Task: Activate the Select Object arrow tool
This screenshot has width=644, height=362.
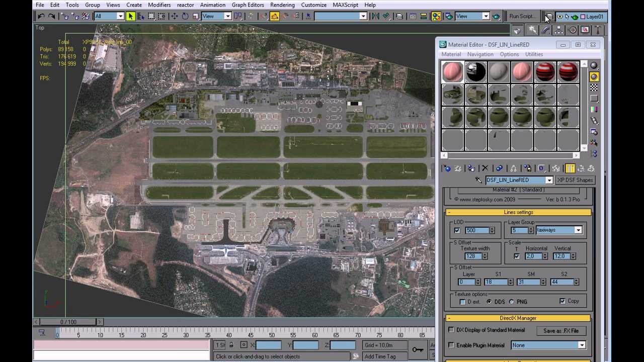Action: pyautogui.click(x=130, y=17)
